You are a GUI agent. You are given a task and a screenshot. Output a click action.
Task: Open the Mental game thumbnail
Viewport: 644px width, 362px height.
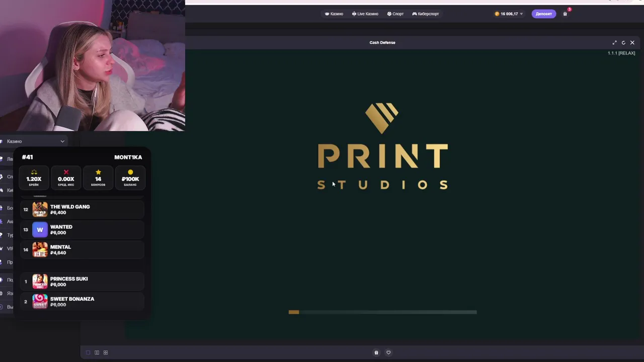tap(40, 249)
